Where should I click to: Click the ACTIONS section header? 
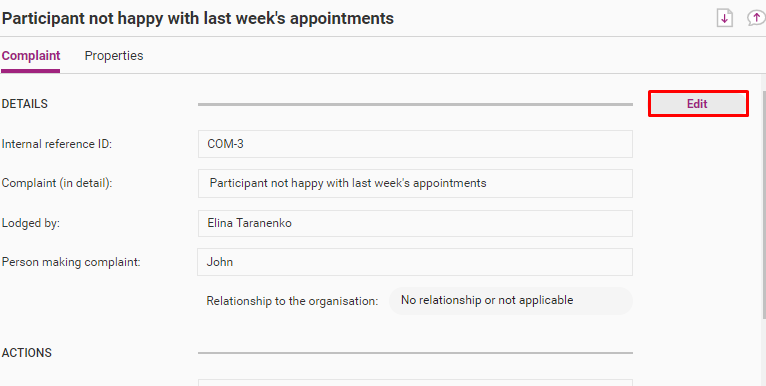point(27,353)
